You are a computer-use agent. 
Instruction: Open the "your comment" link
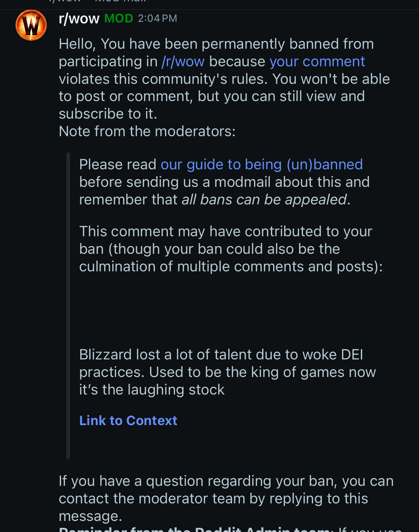[x=317, y=62]
